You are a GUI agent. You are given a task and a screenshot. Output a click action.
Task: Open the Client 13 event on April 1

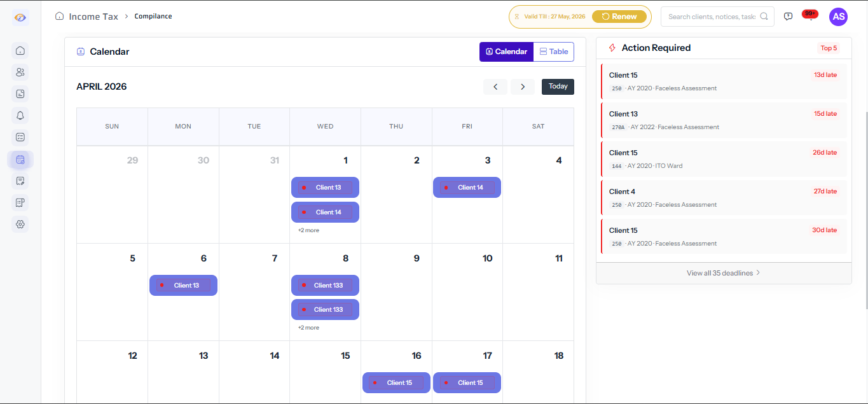coord(325,187)
